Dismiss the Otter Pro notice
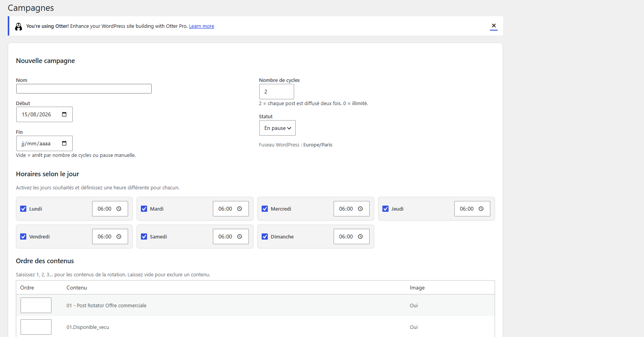 (494, 26)
